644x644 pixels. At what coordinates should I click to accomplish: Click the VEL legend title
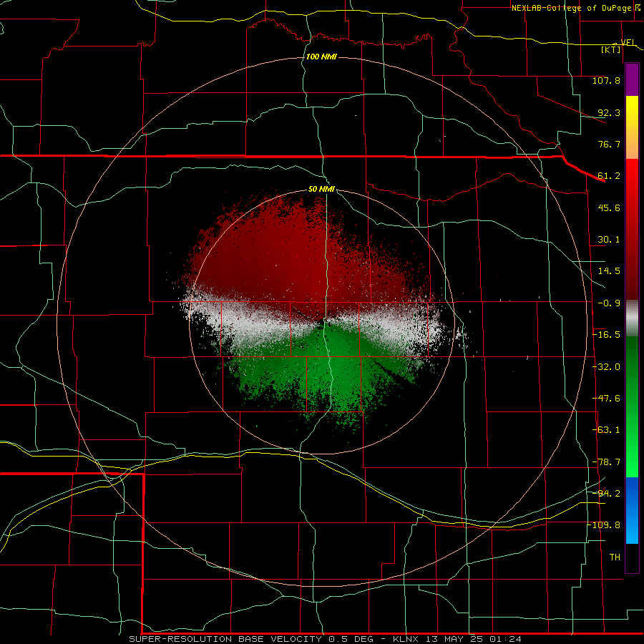coord(628,42)
